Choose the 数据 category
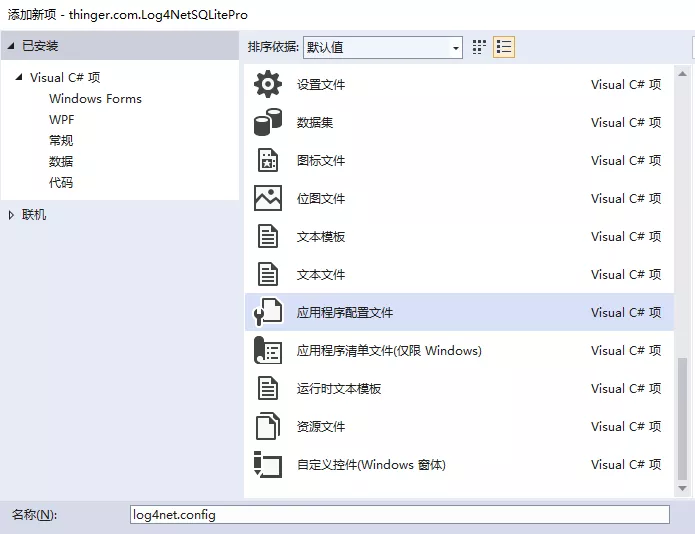This screenshot has width=695, height=534. [61, 162]
